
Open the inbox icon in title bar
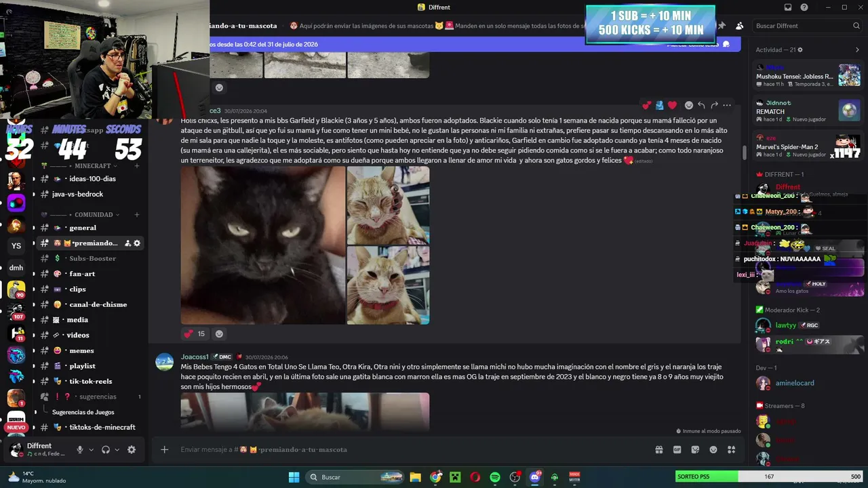(788, 7)
